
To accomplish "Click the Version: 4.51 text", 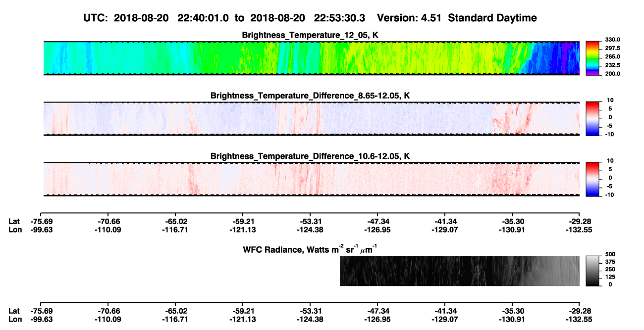I will pyautogui.click(x=409, y=18).
